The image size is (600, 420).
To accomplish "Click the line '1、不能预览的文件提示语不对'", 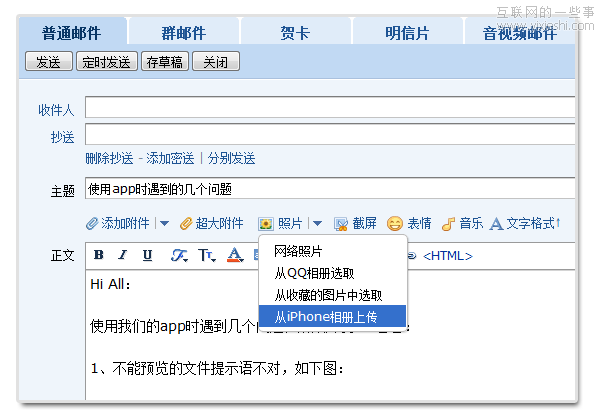I will [x=186, y=368].
